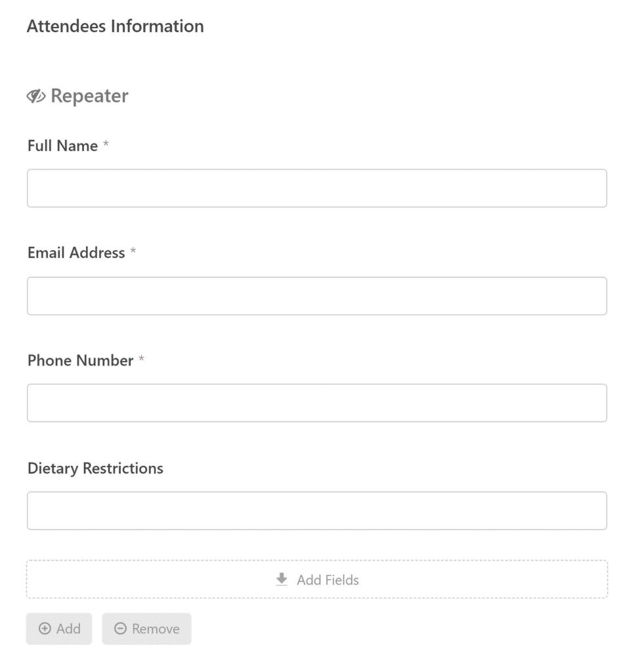Click the hidden-eye icon beside Repeater

(36, 96)
